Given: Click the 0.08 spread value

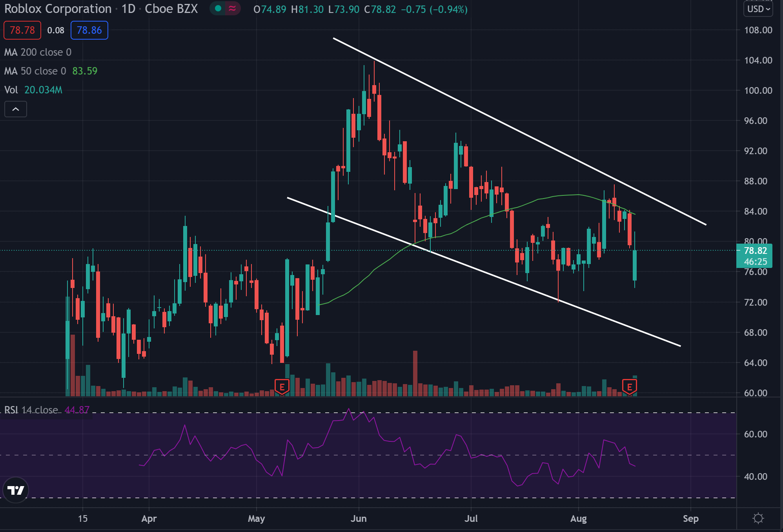Looking at the screenshot, I should (x=56, y=30).
